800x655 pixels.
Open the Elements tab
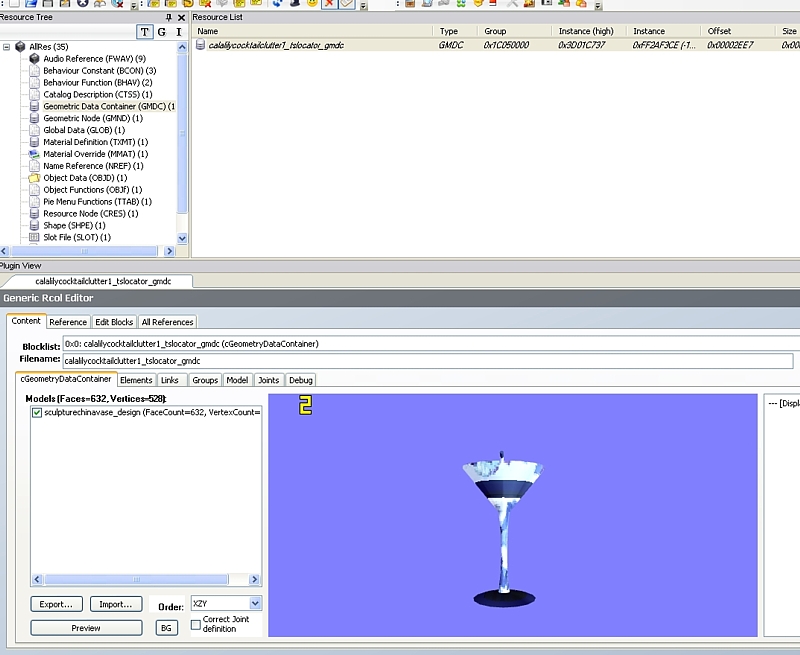click(136, 380)
